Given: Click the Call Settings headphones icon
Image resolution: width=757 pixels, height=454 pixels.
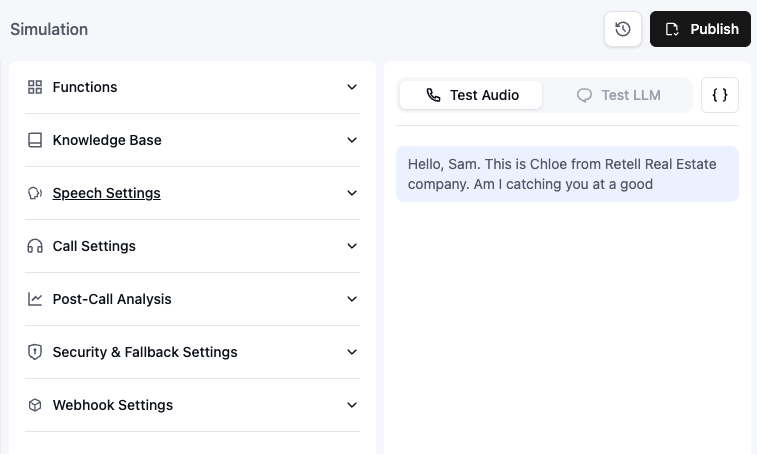Looking at the screenshot, I should pyautogui.click(x=35, y=246).
